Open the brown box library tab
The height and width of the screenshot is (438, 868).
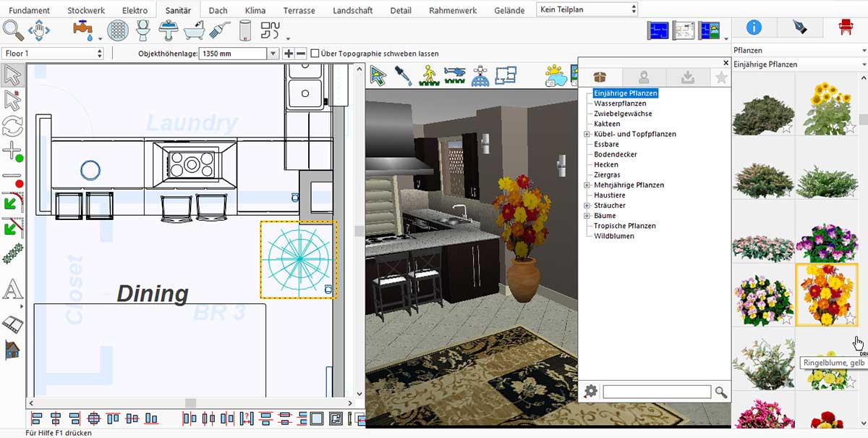[599, 77]
